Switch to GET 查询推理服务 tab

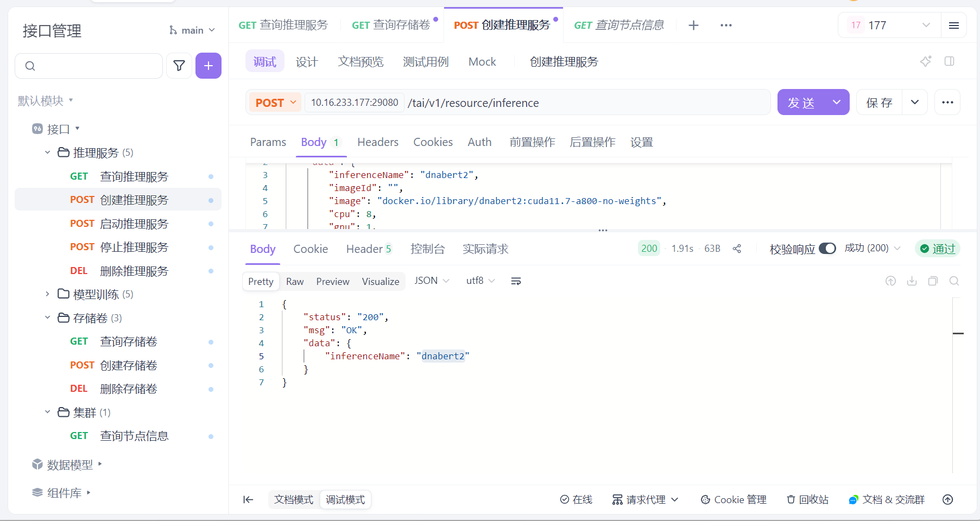(x=283, y=25)
